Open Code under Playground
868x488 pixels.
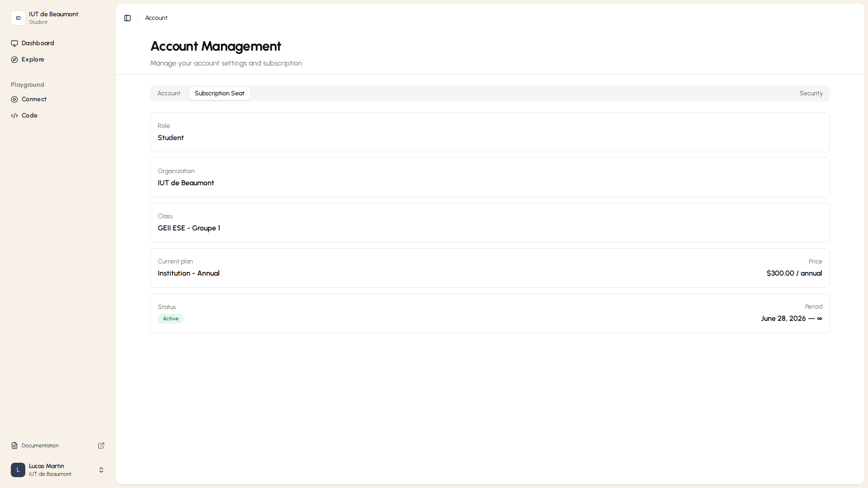pos(58,116)
